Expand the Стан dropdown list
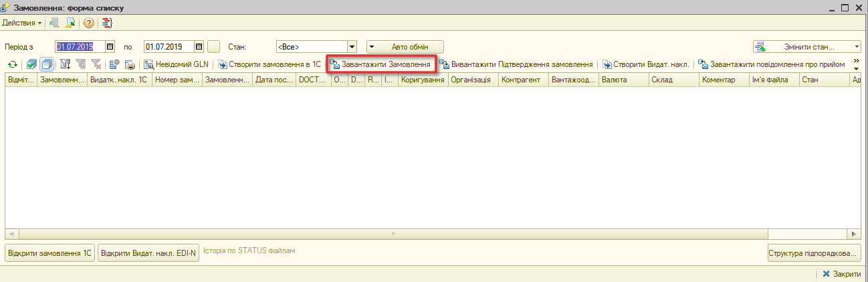Image resolution: width=868 pixels, height=282 pixels. (352, 47)
